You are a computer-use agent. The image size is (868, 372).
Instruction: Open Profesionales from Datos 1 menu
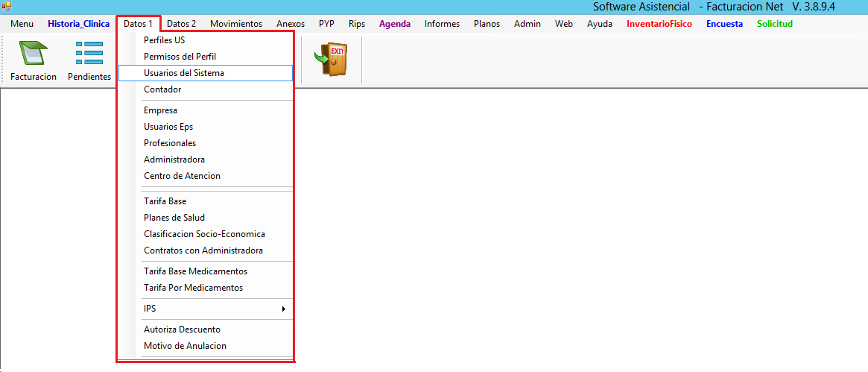(170, 143)
